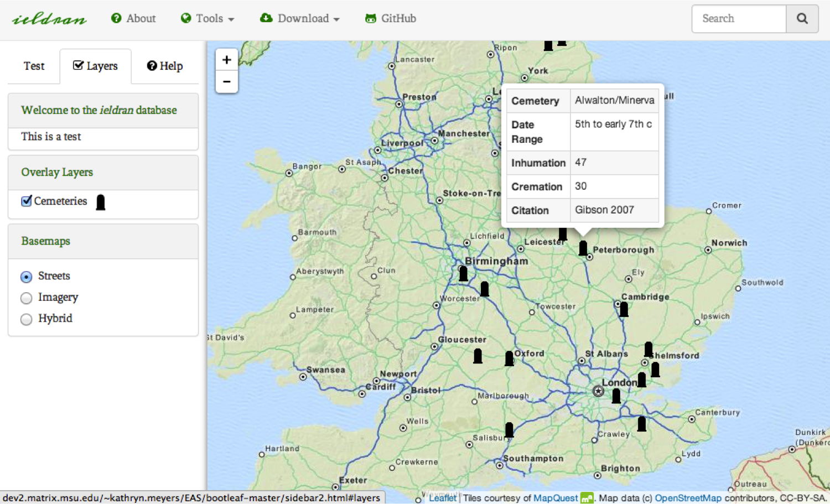
Task: Expand the Download dropdown menu
Action: 300,19
